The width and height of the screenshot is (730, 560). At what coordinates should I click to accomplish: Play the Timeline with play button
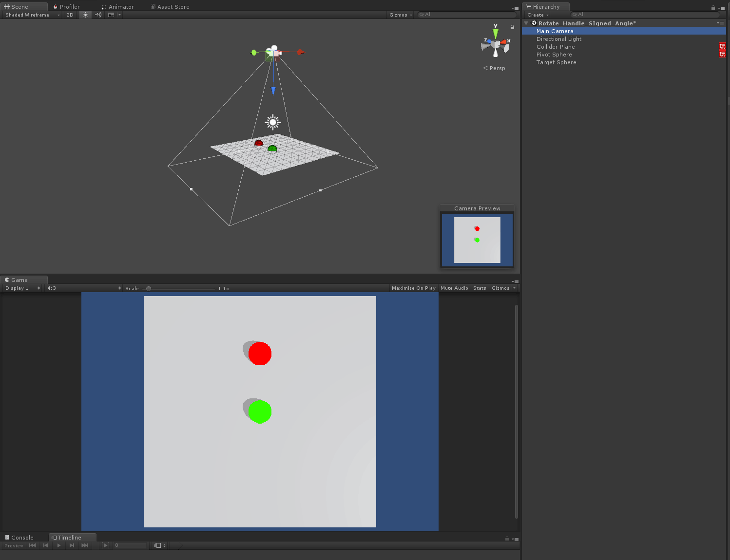point(59,545)
